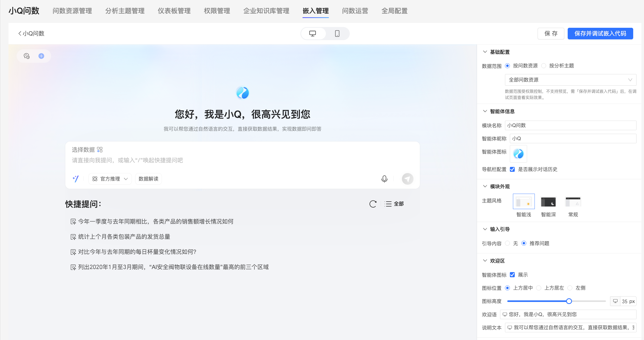Open 分析主题管理 tab

point(125,11)
